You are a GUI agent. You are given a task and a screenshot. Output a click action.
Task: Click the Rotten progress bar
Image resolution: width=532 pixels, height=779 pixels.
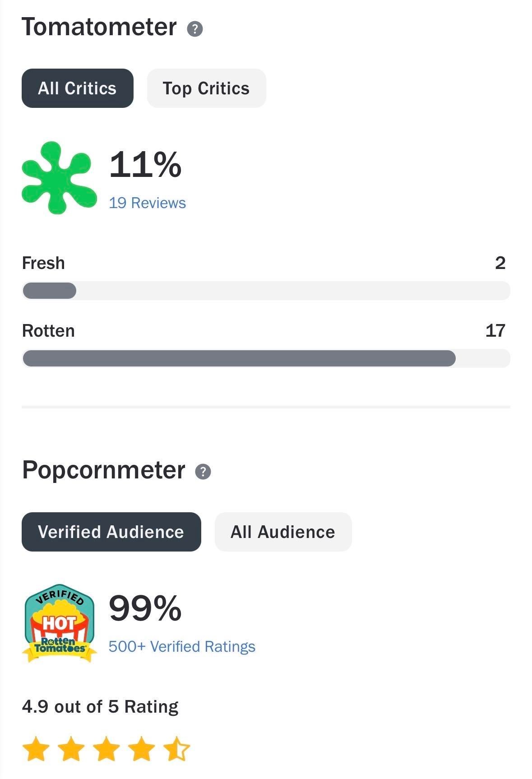[266, 358]
